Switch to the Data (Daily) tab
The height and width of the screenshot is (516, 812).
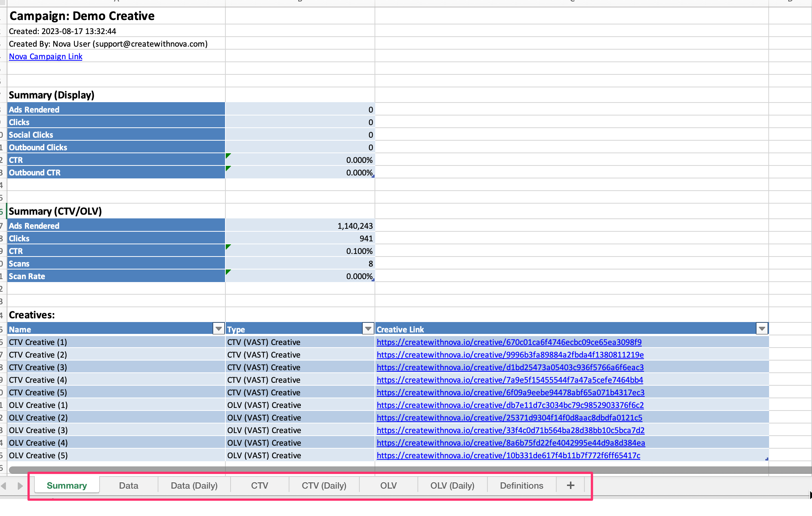pos(194,485)
